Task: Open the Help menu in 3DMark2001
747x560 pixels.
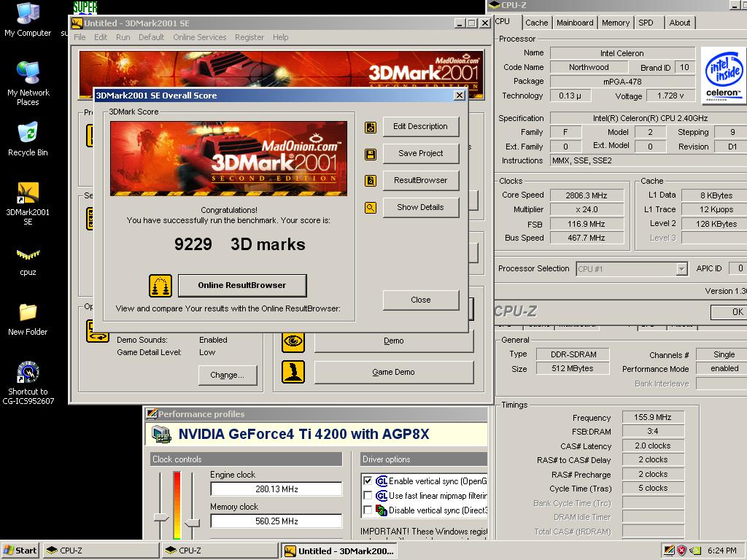Action: (x=281, y=37)
